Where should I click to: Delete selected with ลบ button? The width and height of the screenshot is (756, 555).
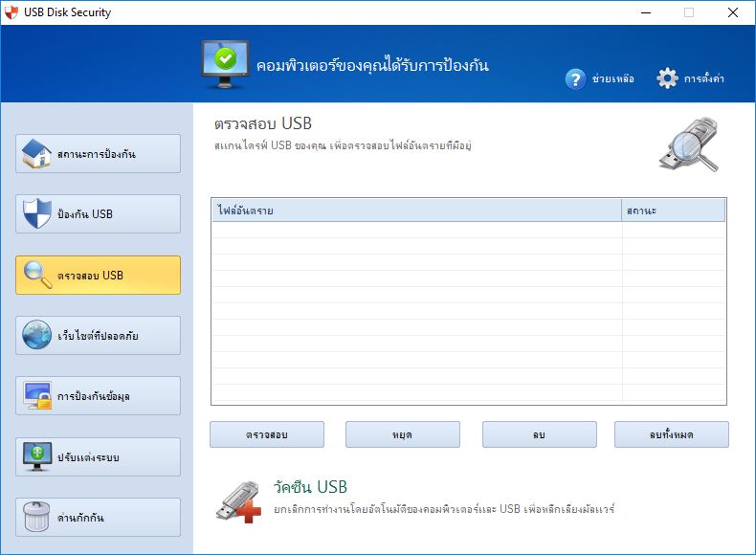click(540, 434)
